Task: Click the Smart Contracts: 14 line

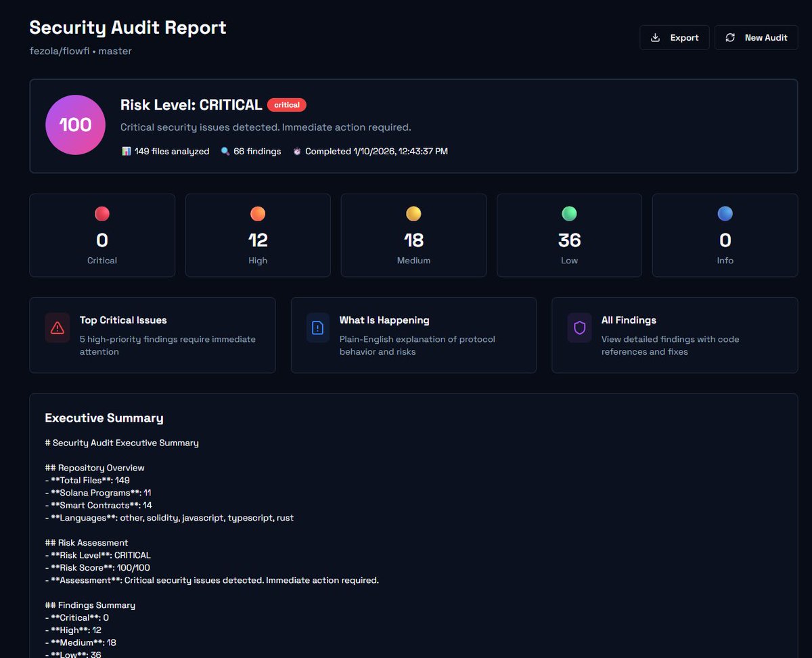Action: [x=98, y=505]
